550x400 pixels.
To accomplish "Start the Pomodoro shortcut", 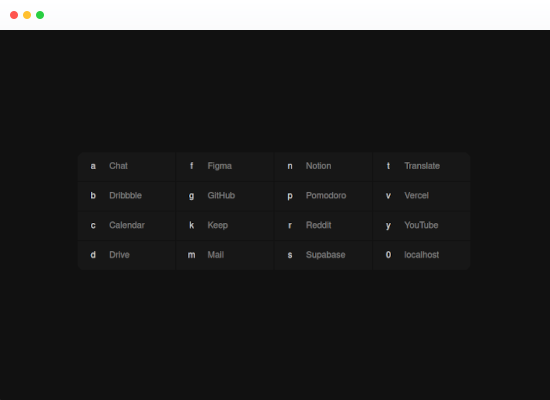I will [x=323, y=196].
